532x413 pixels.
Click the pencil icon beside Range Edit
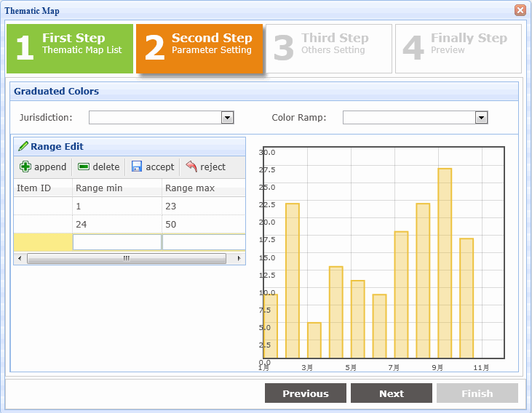pyautogui.click(x=23, y=146)
